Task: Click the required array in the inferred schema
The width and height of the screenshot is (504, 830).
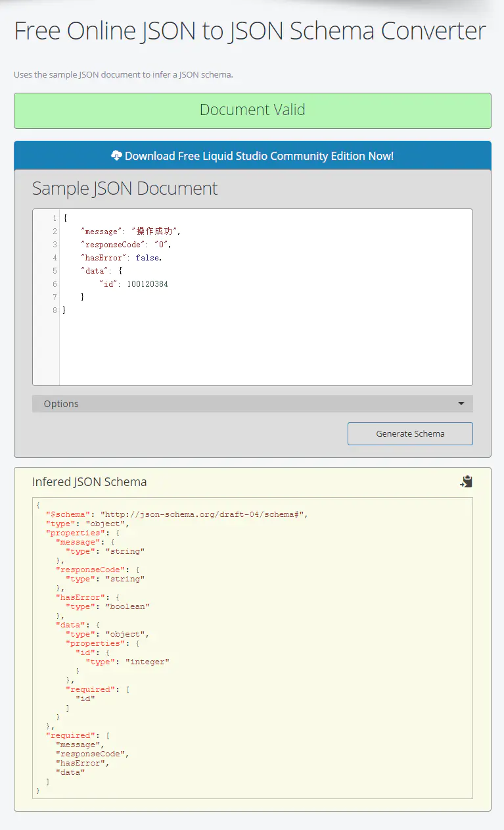Action: pos(71,735)
